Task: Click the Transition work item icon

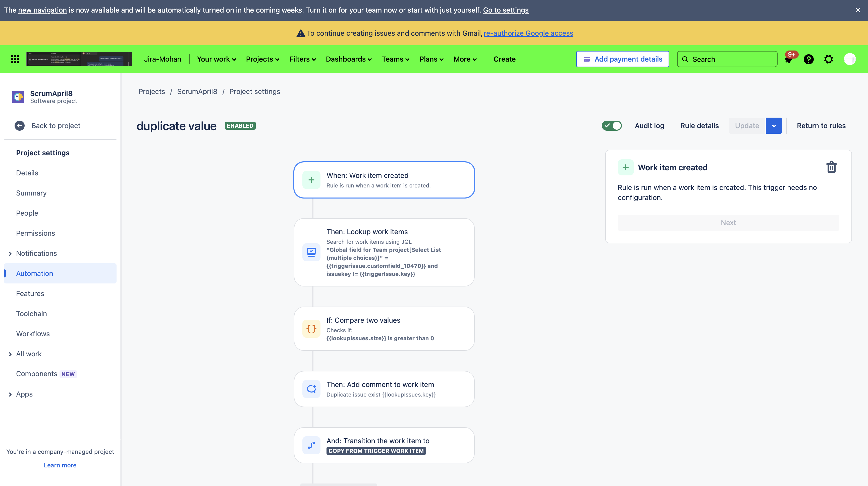Action: tap(311, 445)
